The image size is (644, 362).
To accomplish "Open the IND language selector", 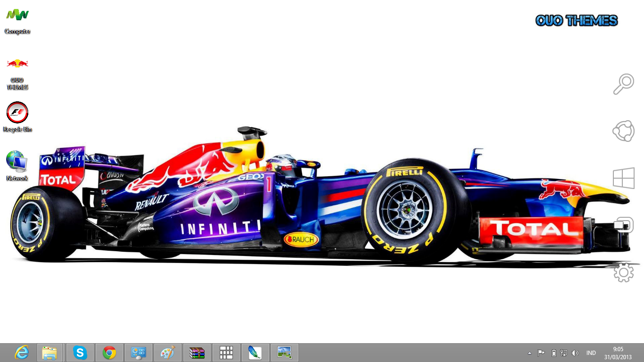I will [591, 352].
